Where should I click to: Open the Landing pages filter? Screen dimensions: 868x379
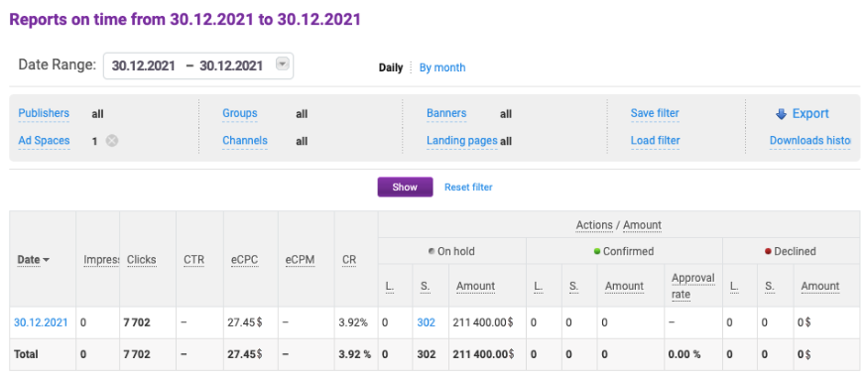[461, 141]
